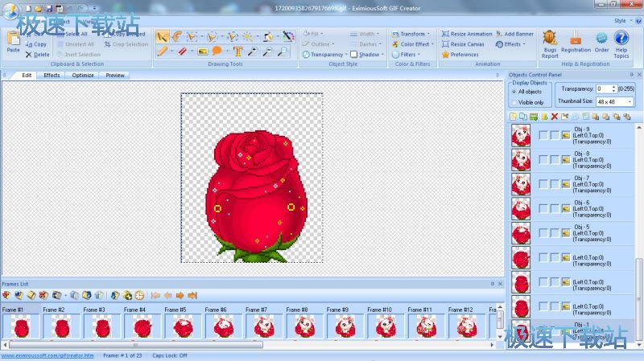Select the All objects radio button

(515, 92)
